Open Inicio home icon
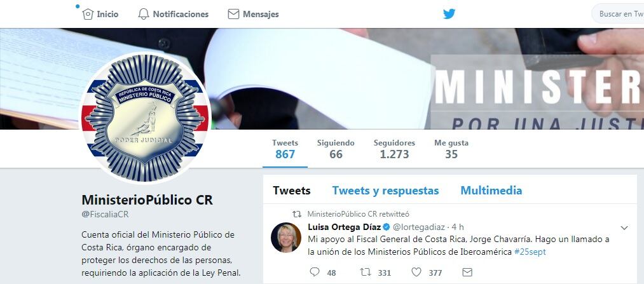The height and width of the screenshot is (284, 644). 88,15
